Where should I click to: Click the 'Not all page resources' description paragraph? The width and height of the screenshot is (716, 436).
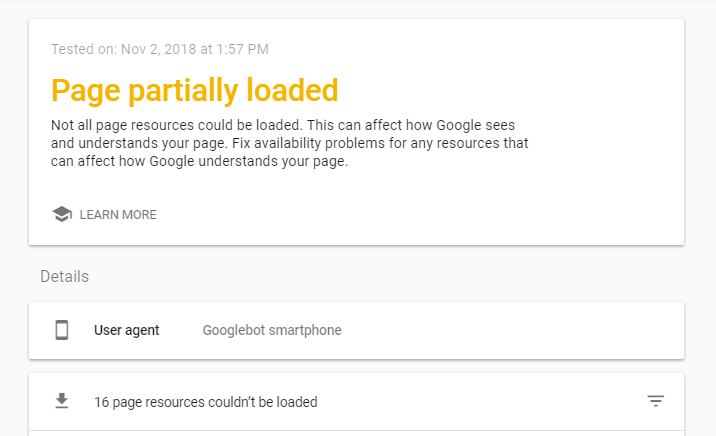click(290, 143)
